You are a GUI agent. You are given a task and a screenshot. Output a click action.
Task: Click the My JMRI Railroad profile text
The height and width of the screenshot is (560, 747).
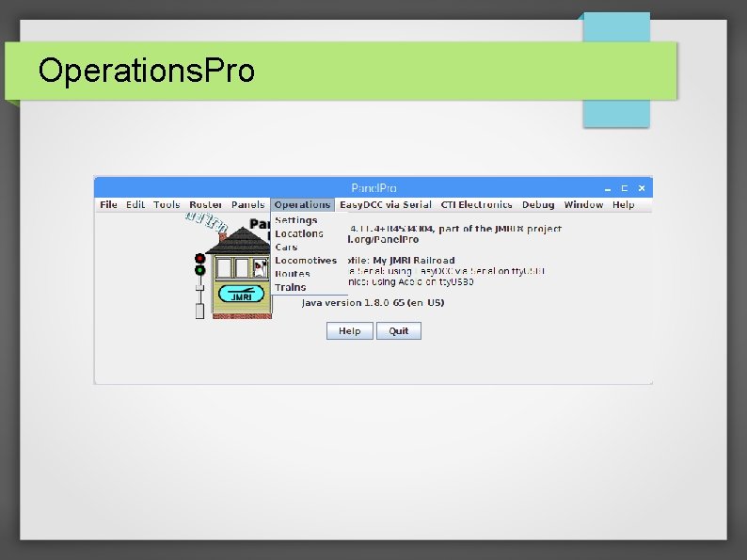pyautogui.click(x=414, y=260)
